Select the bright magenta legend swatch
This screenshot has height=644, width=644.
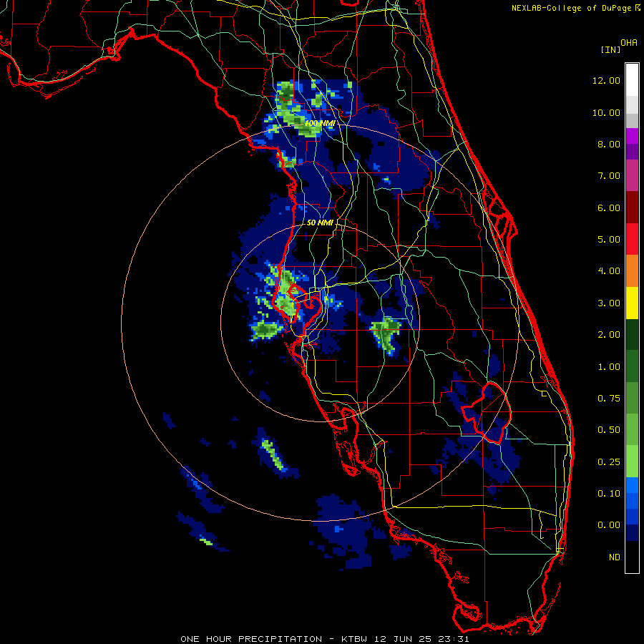click(x=632, y=136)
